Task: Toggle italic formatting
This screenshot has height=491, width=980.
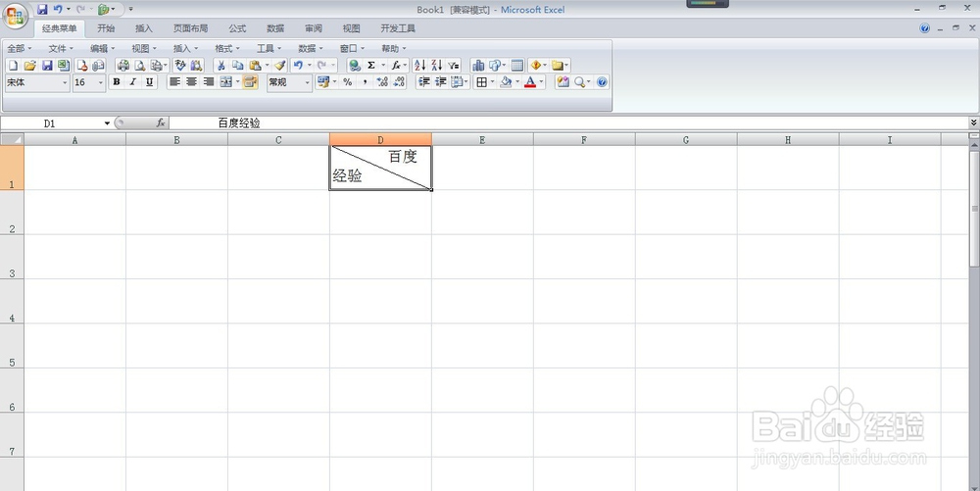Action: click(x=132, y=82)
